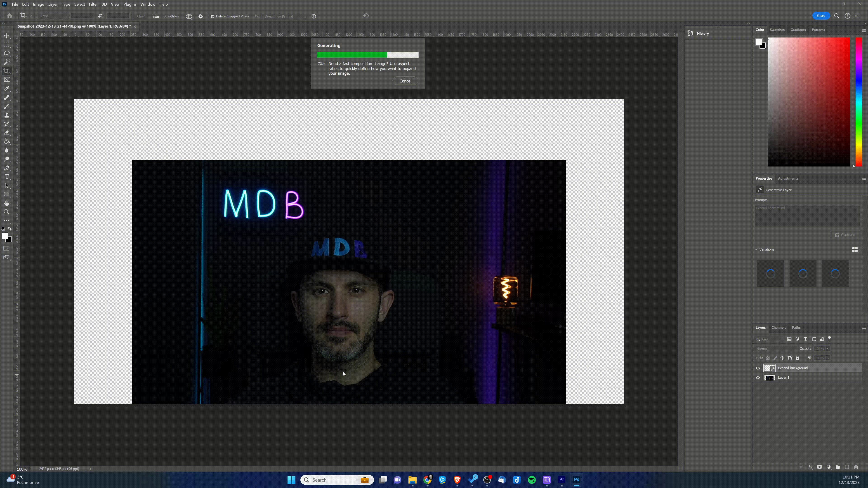Select the Zoom tool
Image resolution: width=868 pixels, height=488 pixels.
(x=7, y=212)
